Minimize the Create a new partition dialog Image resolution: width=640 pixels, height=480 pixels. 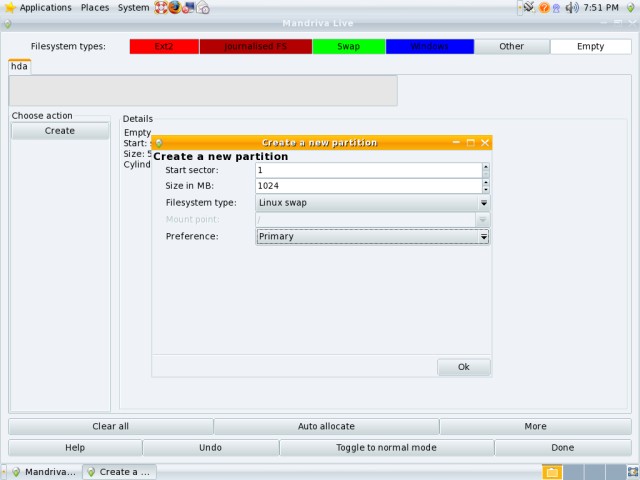[x=456, y=143]
